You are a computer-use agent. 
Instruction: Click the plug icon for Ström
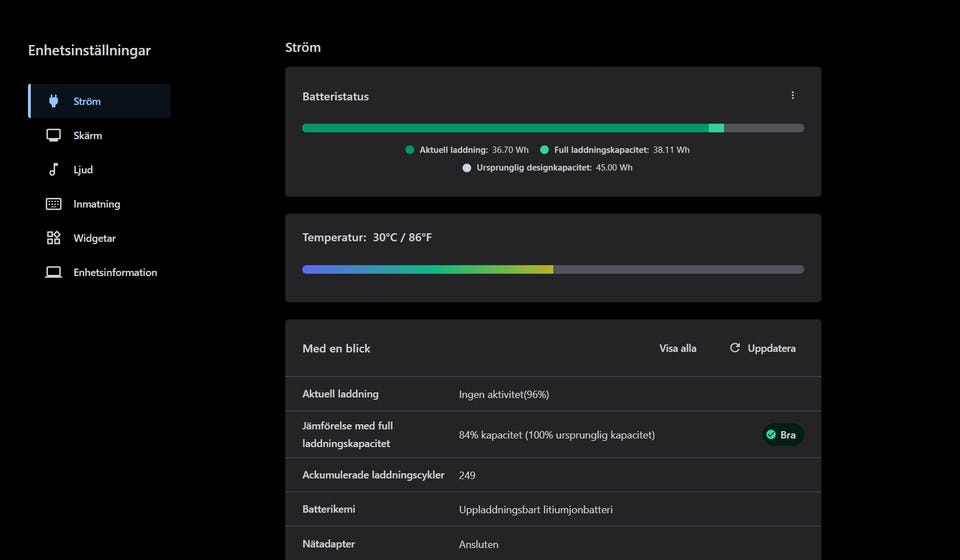pos(54,101)
